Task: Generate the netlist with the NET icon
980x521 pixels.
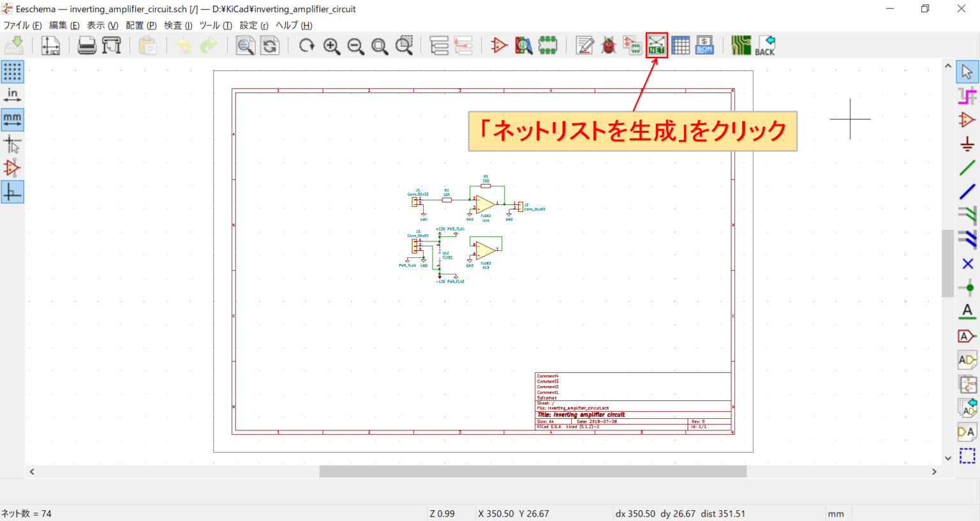Action: [x=657, y=45]
